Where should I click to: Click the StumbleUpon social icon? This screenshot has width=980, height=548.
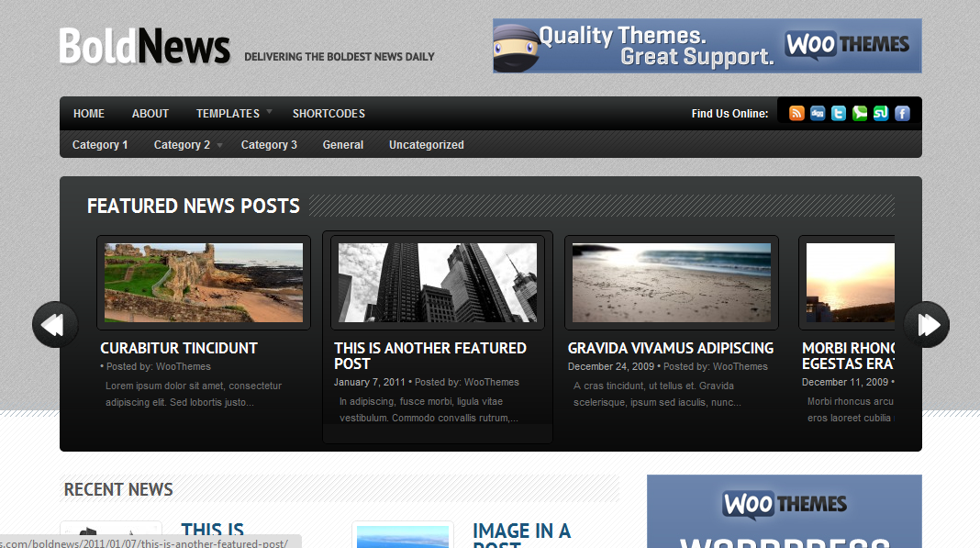(x=880, y=113)
